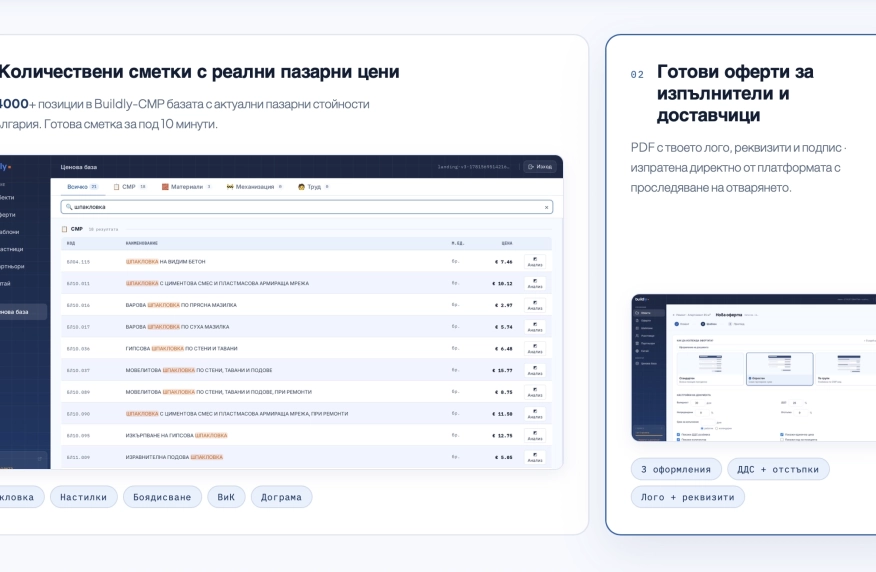Click the КОД column header
This screenshot has width=876, height=572.
pos(70,243)
